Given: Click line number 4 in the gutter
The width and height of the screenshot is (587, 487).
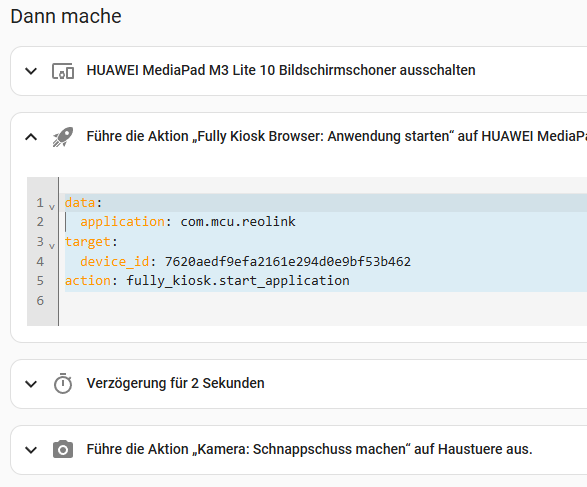Looking at the screenshot, I should pos(40,262).
